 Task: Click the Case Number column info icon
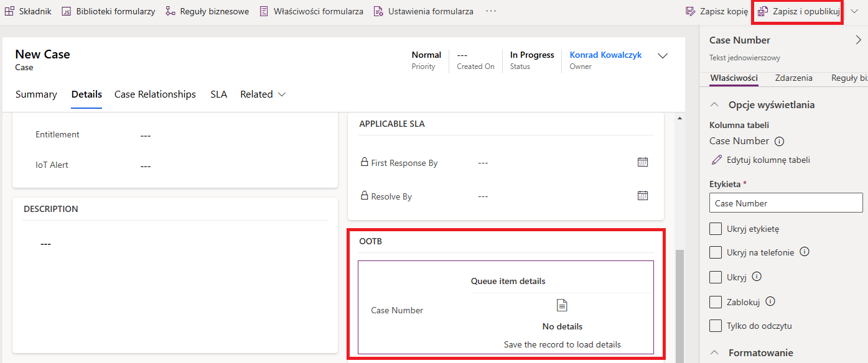pyautogui.click(x=780, y=141)
